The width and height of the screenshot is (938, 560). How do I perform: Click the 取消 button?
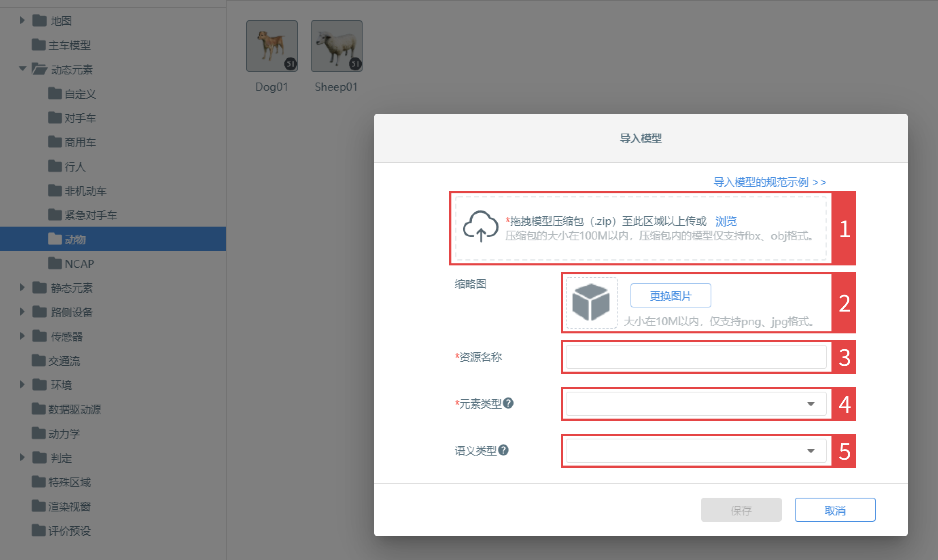[x=835, y=510]
